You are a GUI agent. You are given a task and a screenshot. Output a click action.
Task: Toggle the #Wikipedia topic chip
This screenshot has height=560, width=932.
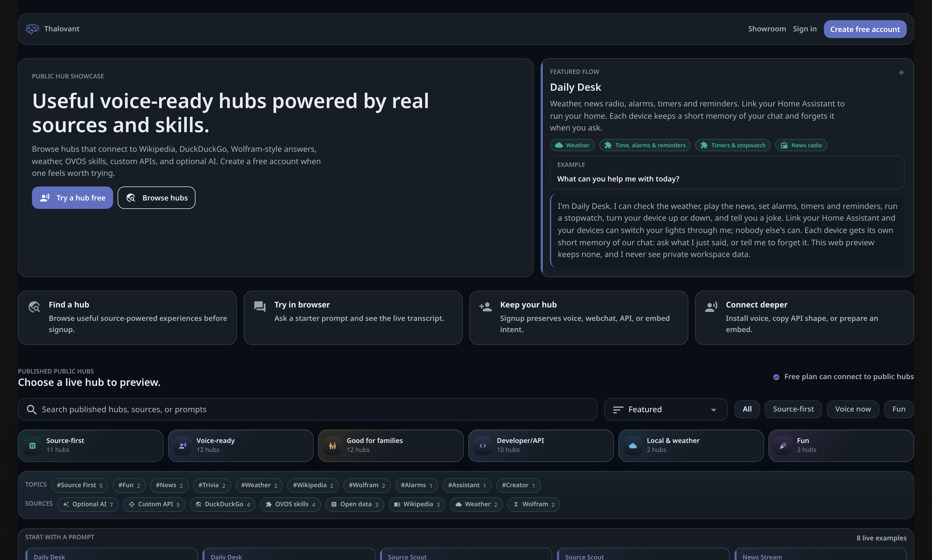[313, 485]
